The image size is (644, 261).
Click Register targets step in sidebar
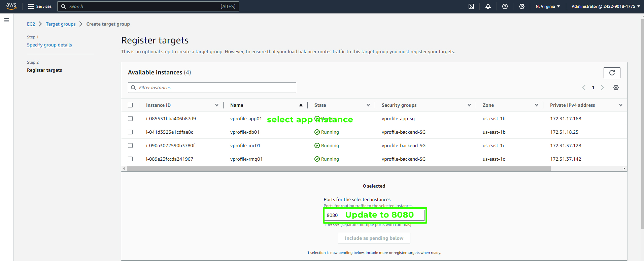44,70
